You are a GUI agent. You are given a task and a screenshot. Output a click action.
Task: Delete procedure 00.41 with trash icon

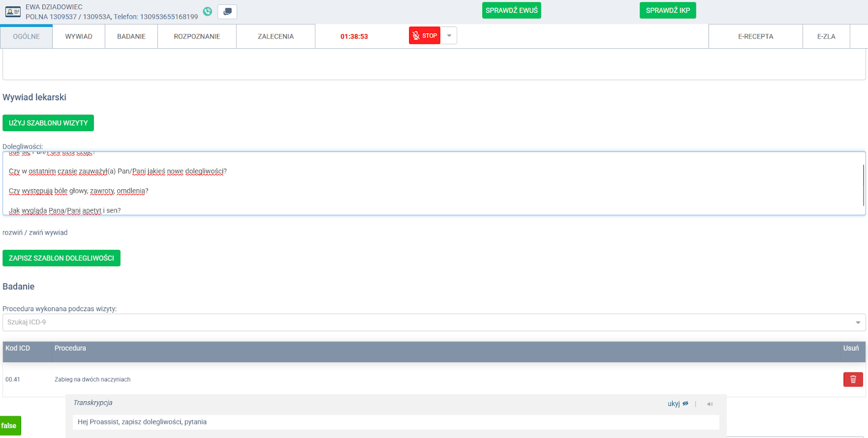click(x=853, y=379)
